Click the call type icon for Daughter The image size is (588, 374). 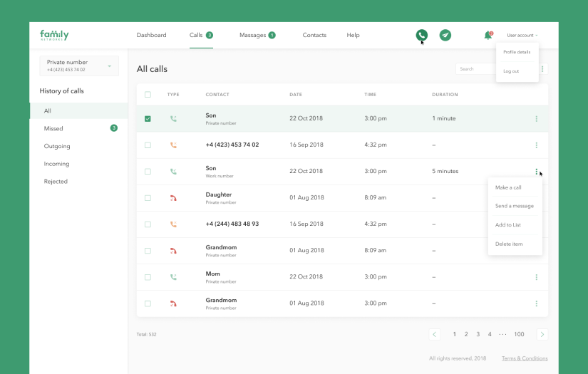(x=173, y=198)
